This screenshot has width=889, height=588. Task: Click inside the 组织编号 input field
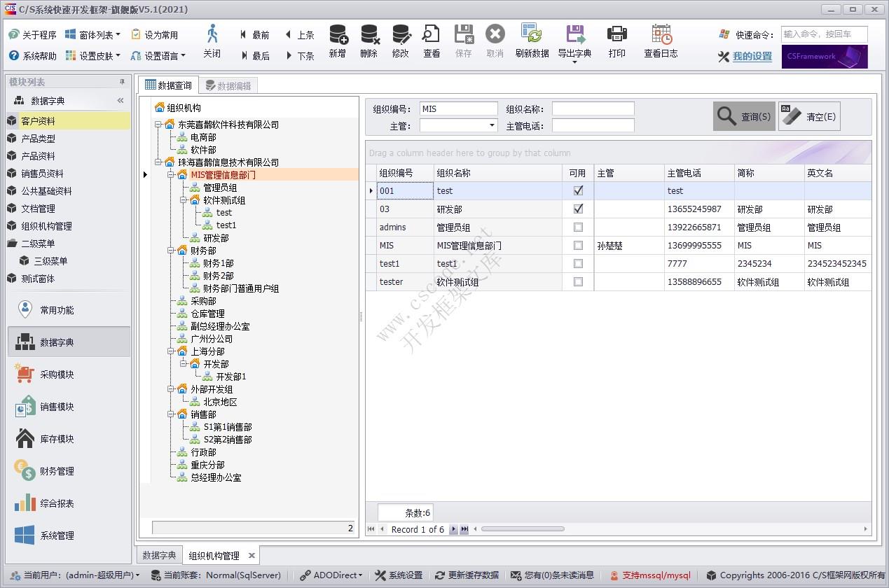point(458,108)
